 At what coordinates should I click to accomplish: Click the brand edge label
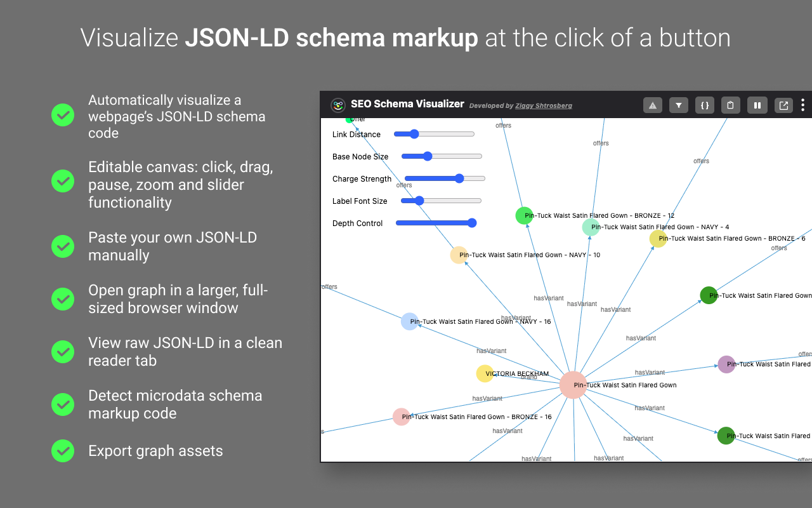529,377
